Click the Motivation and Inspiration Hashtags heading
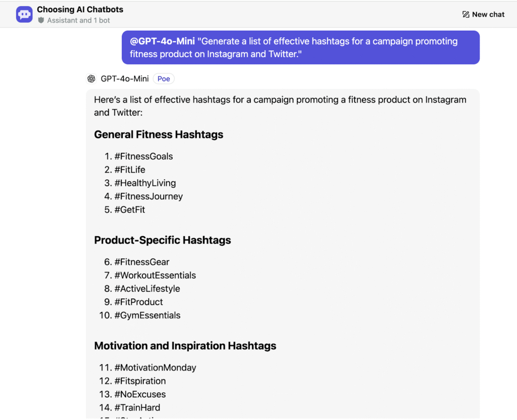The image size is (517, 420). point(185,346)
